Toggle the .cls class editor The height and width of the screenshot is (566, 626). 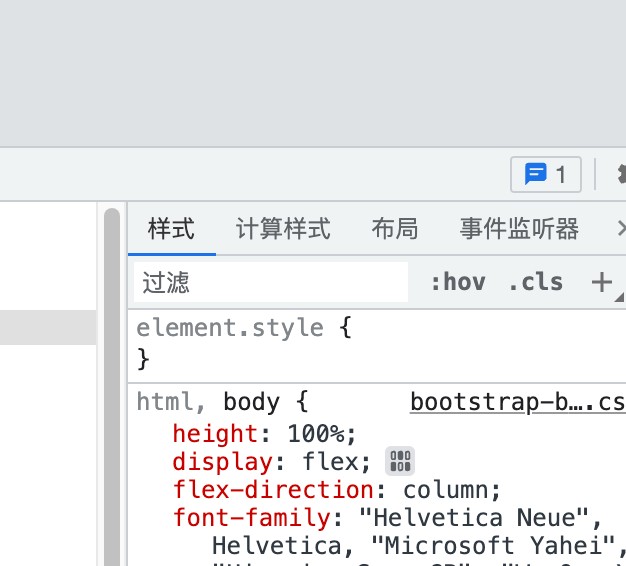(536, 282)
